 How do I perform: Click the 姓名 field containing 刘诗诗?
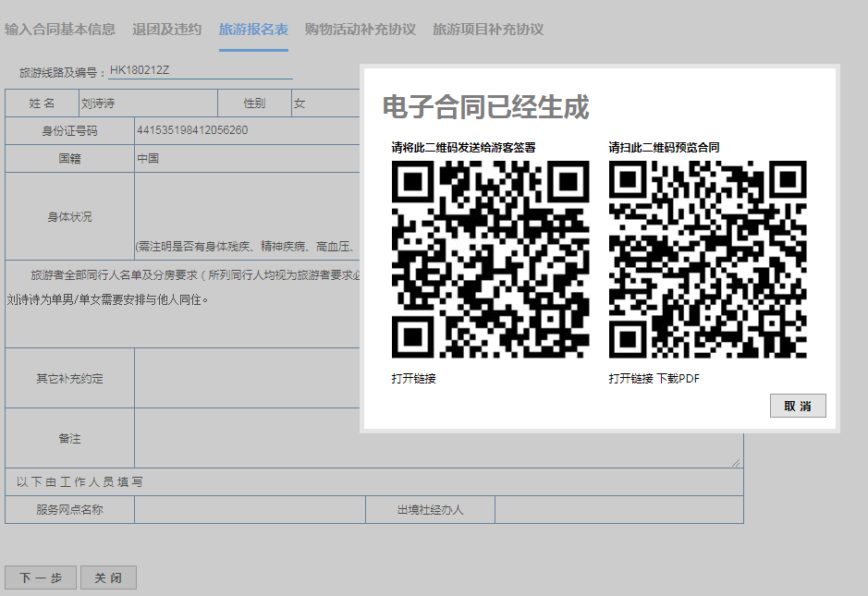point(148,103)
